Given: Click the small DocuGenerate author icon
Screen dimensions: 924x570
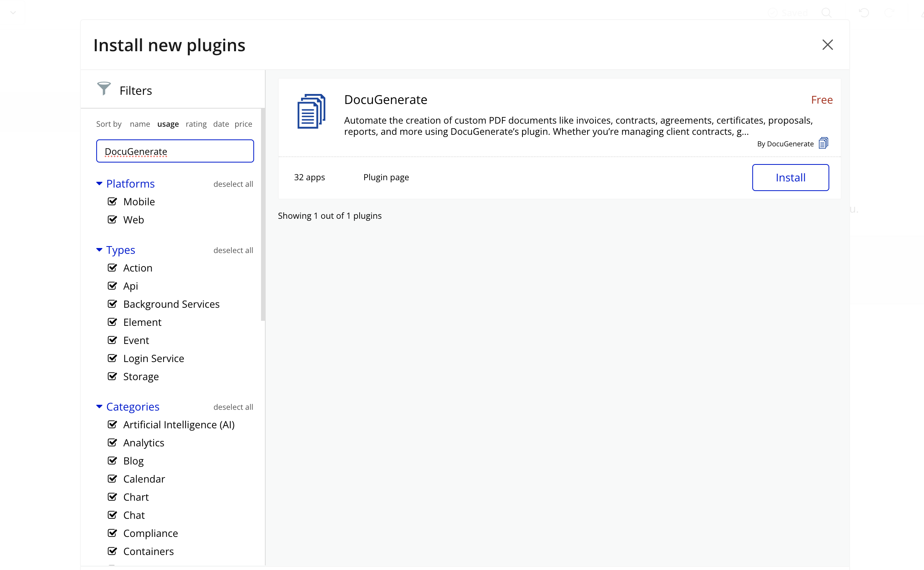Looking at the screenshot, I should (824, 143).
